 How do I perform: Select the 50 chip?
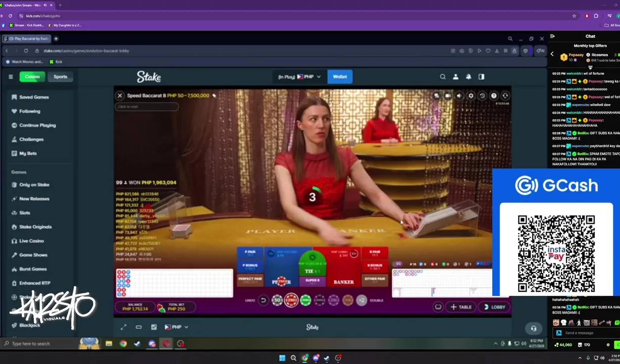[277, 300]
